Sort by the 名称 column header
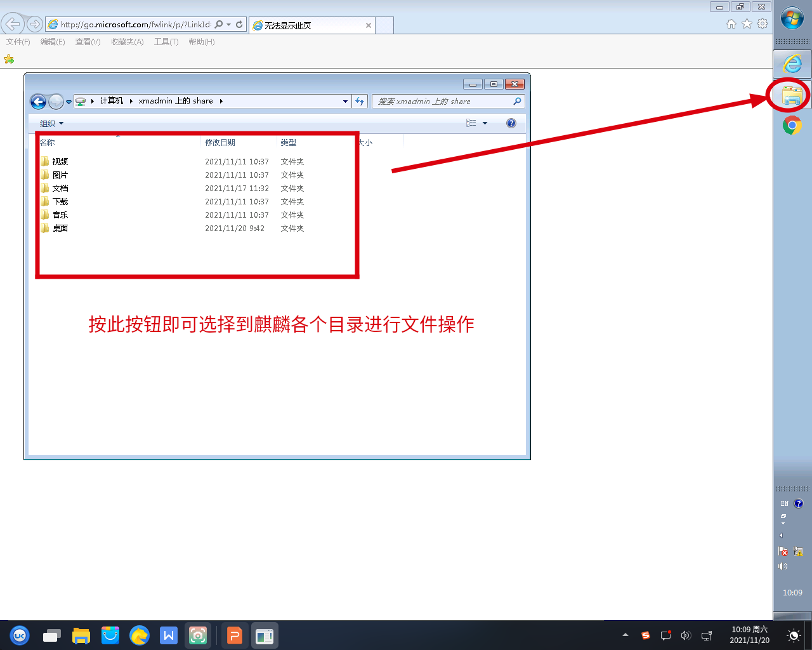Screen dimensions: 812x650 [119, 143]
